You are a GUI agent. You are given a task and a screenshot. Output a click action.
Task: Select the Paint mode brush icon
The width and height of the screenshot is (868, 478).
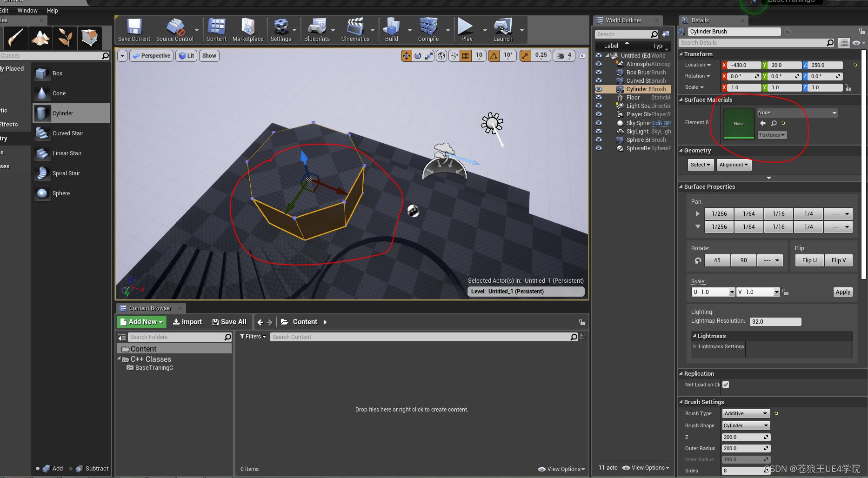15,38
